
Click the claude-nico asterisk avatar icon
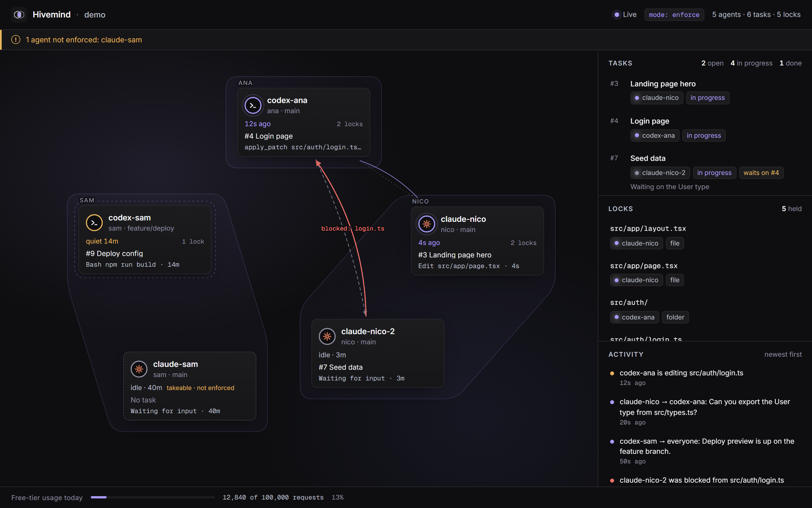click(427, 224)
